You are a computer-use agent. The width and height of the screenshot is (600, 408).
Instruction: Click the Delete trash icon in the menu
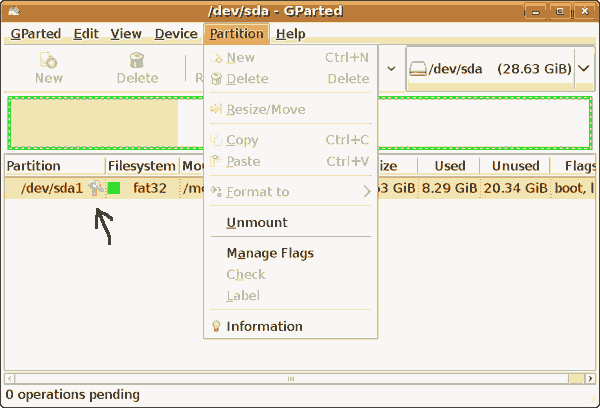pyautogui.click(x=216, y=78)
